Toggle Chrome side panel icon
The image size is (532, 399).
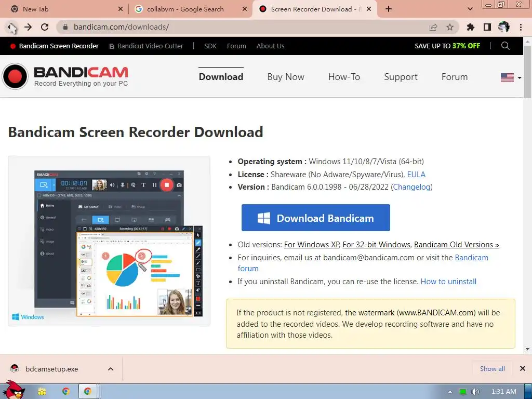click(x=487, y=27)
